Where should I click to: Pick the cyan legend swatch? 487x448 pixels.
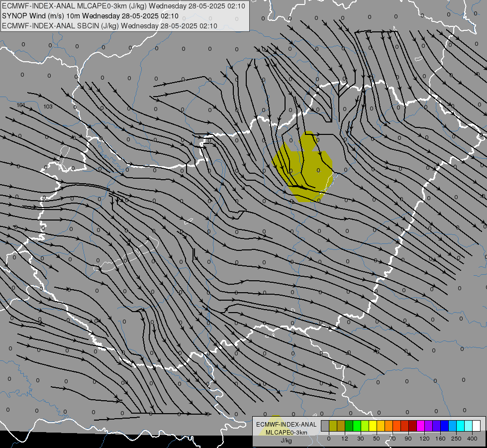click(x=461, y=426)
